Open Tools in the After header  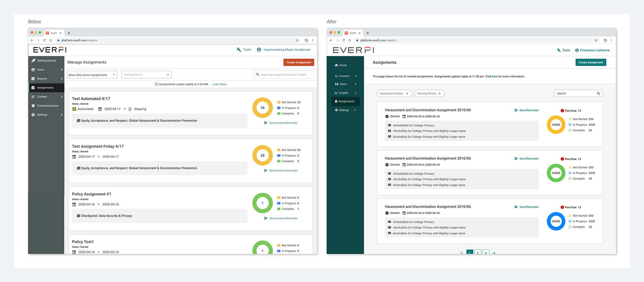pyautogui.click(x=563, y=50)
